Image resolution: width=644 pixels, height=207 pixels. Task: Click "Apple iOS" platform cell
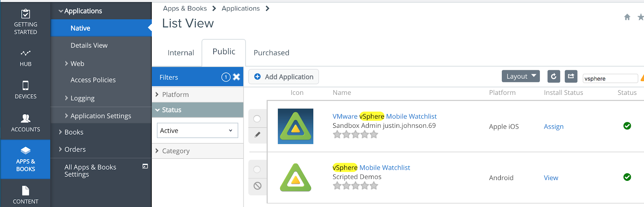(504, 126)
